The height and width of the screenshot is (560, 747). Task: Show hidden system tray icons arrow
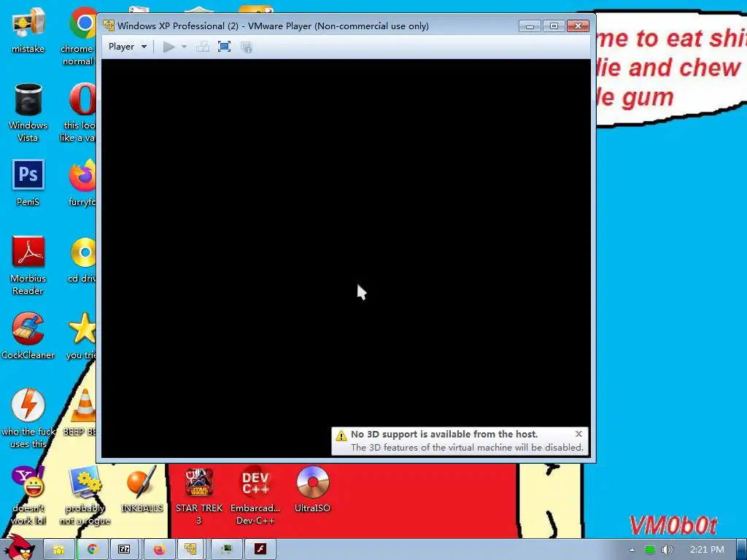point(632,550)
